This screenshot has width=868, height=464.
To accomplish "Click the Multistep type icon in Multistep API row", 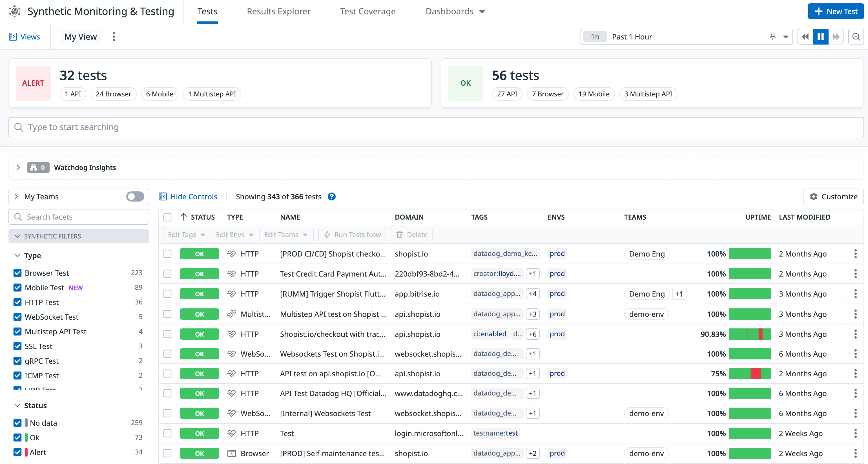I will 231,314.
